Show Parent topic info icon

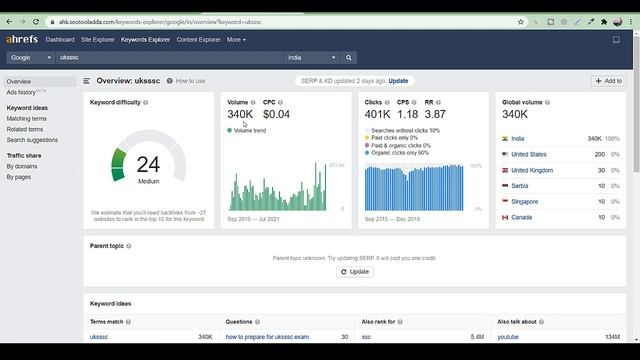click(129, 246)
